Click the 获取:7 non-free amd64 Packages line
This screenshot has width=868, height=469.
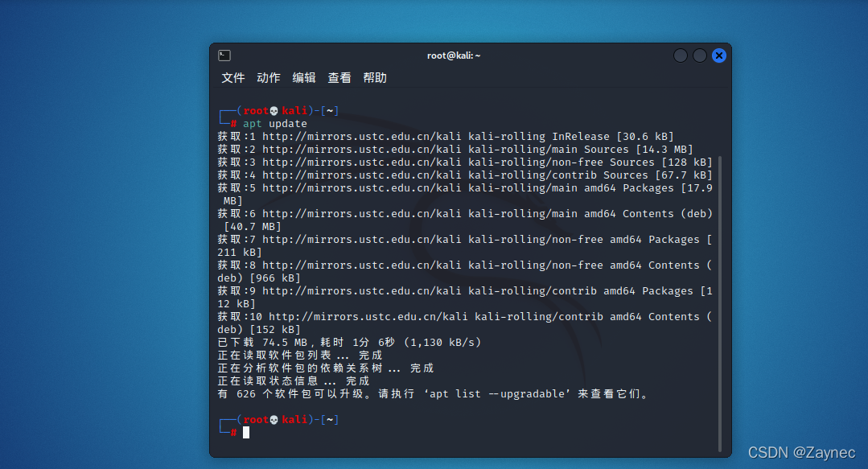(465, 246)
